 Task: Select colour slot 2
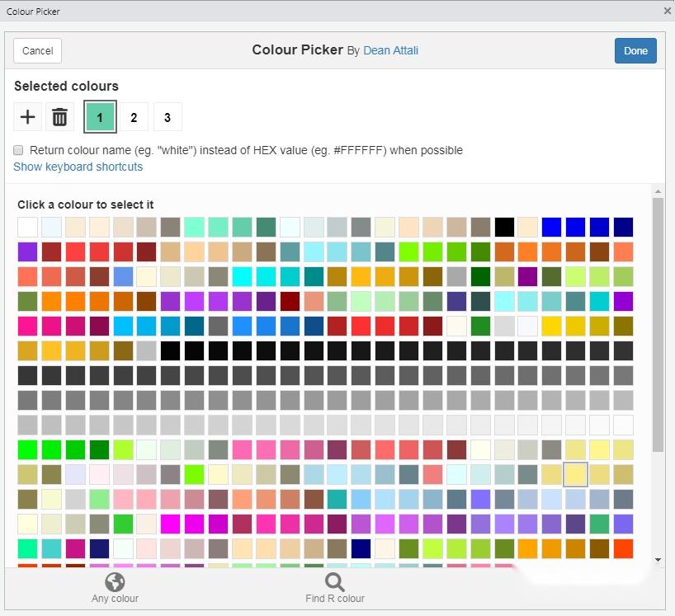point(134,116)
